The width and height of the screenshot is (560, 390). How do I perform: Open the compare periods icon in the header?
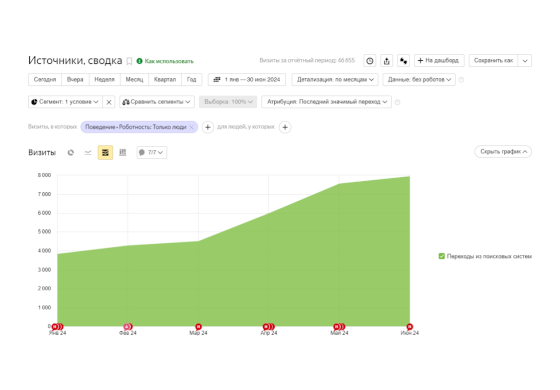[404, 61]
